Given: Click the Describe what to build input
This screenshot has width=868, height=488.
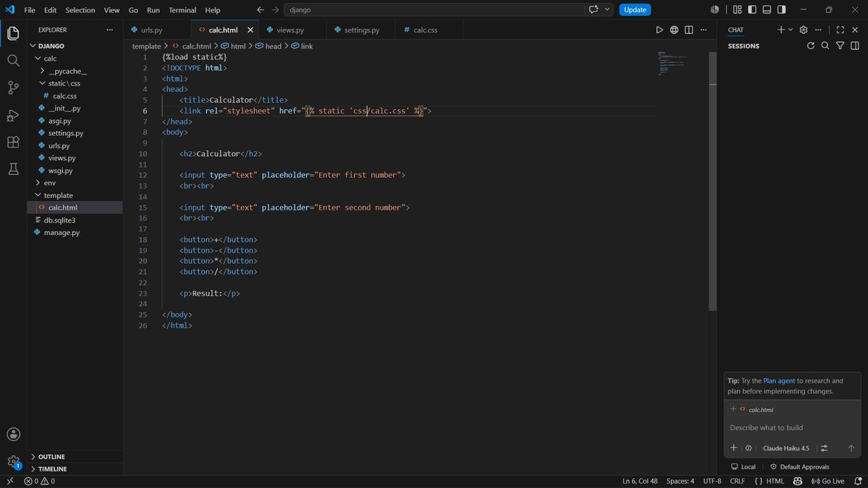Looking at the screenshot, I should click(793, 427).
